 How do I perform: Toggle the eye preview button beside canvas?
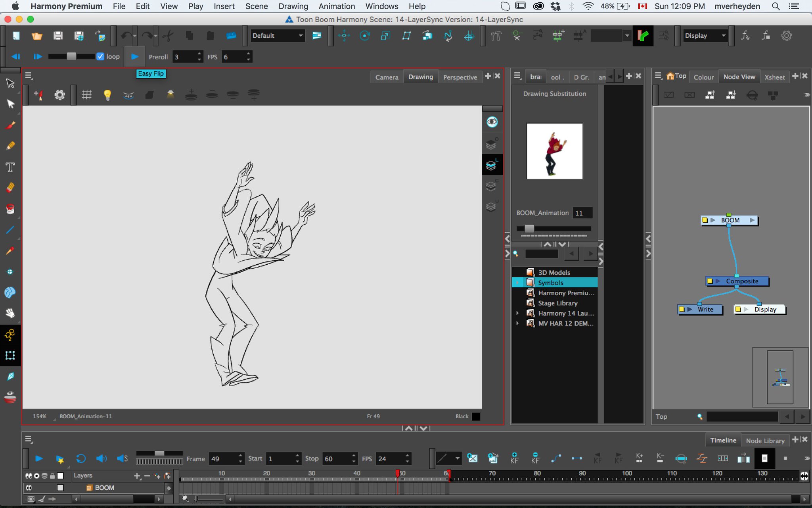[x=492, y=122]
